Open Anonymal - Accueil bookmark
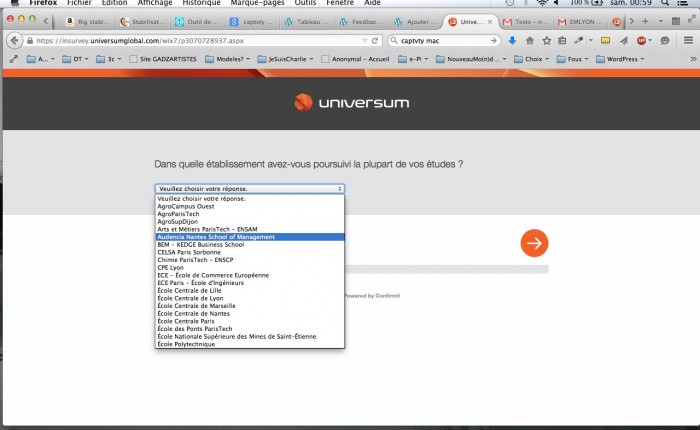This screenshot has height=430, width=700. pyautogui.click(x=355, y=59)
